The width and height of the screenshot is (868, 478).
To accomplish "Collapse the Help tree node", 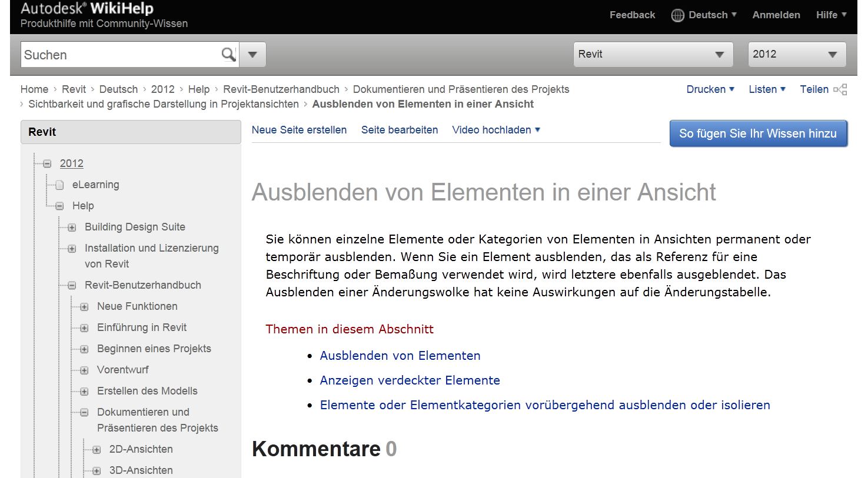I will click(59, 206).
